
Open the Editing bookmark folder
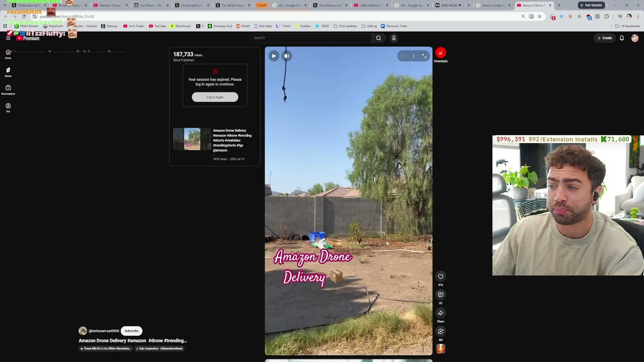tap(369, 26)
